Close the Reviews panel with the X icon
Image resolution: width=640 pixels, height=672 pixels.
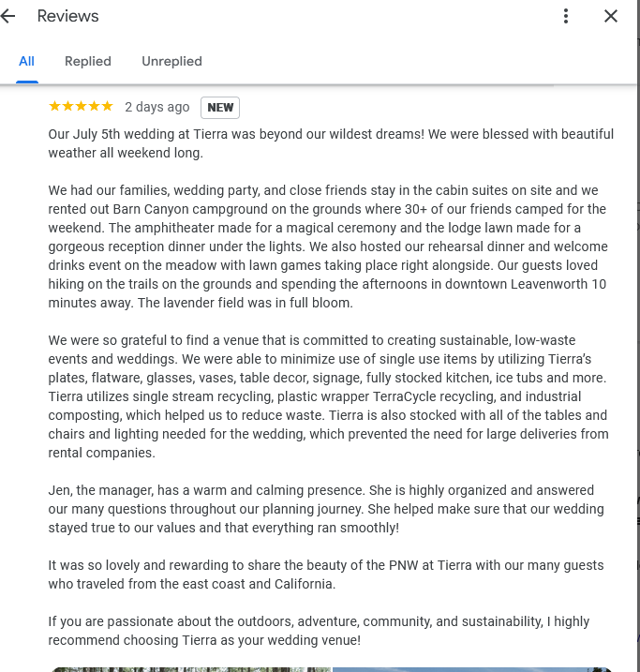(611, 16)
